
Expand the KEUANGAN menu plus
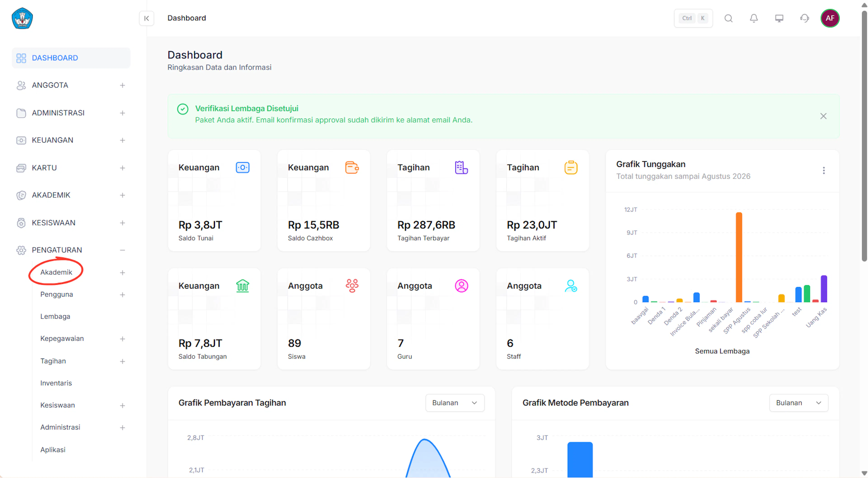pos(122,140)
